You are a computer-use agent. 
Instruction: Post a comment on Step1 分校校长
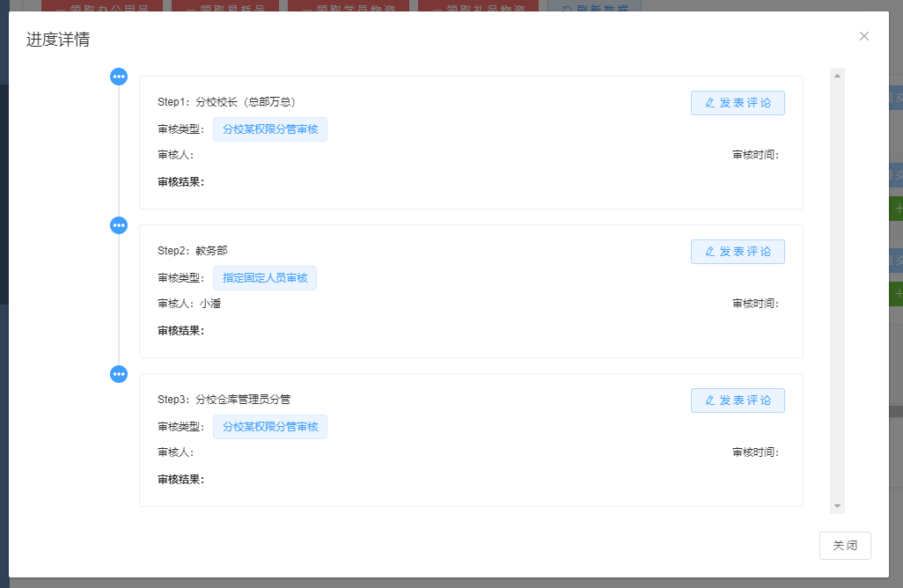[x=738, y=103]
